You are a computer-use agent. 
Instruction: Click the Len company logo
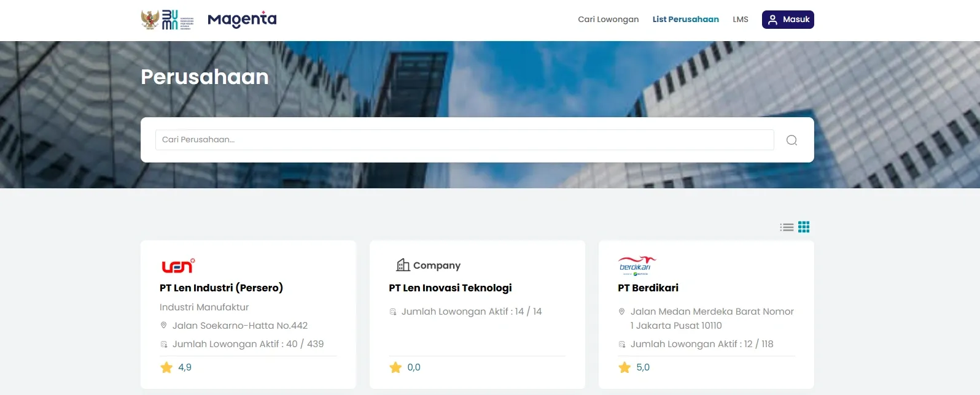(x=178, y=266)
